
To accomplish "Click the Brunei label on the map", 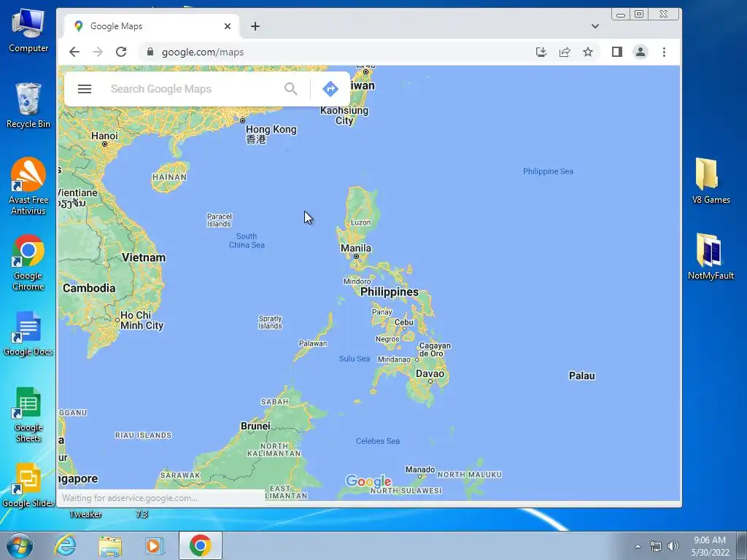I will point(255,426).
